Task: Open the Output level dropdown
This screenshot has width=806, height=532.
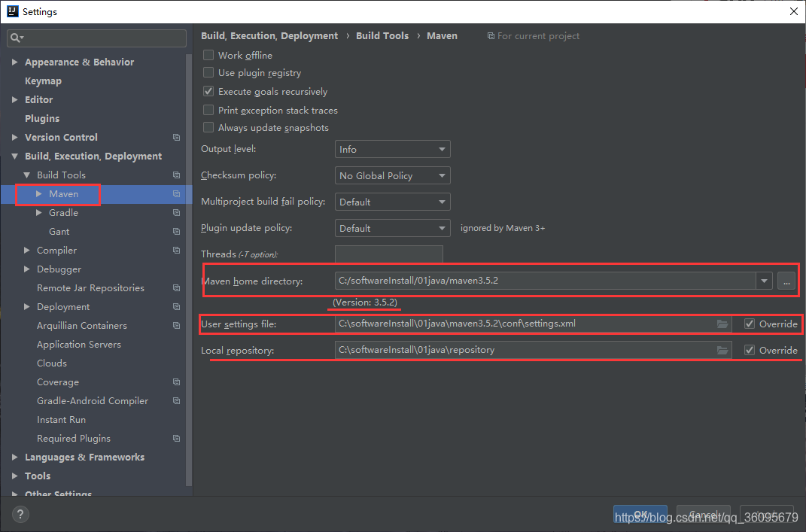Action: pos(392,149)
